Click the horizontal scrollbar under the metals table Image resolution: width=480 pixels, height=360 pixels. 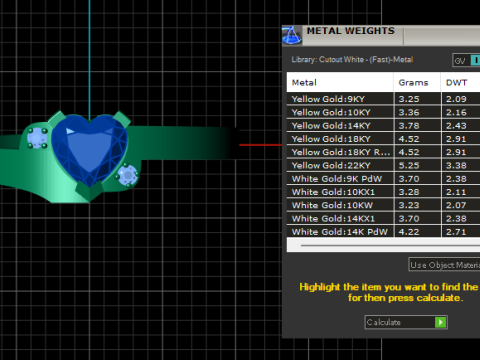pos(383,245)
